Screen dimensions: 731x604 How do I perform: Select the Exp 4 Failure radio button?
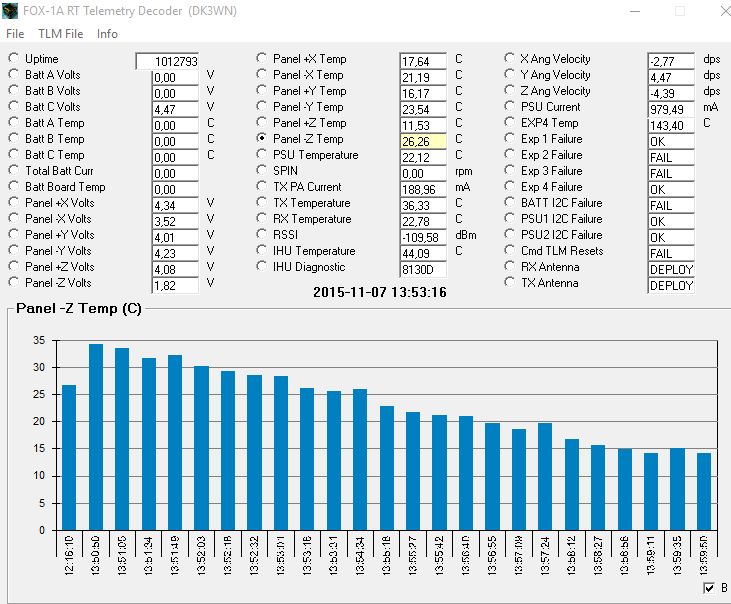point(510,186)
